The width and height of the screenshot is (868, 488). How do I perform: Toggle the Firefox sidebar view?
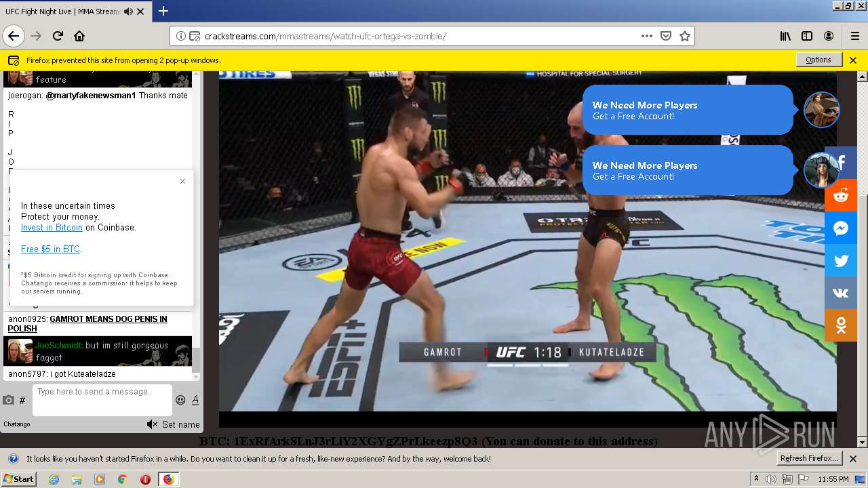point(807,36)
